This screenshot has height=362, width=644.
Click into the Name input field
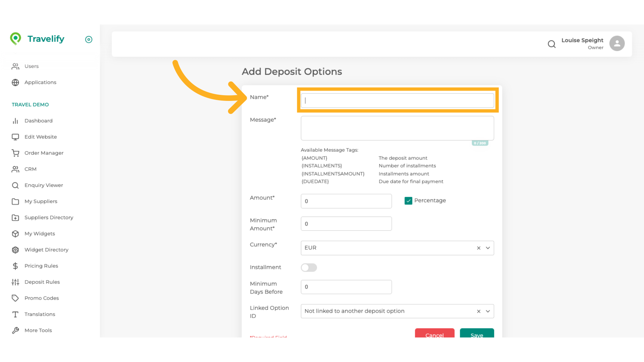397,101
